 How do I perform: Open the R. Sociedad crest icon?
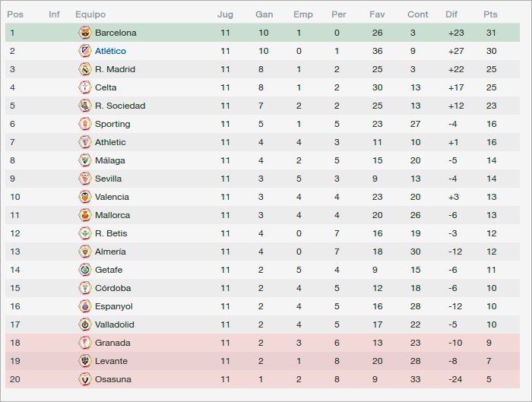(85, 106)
